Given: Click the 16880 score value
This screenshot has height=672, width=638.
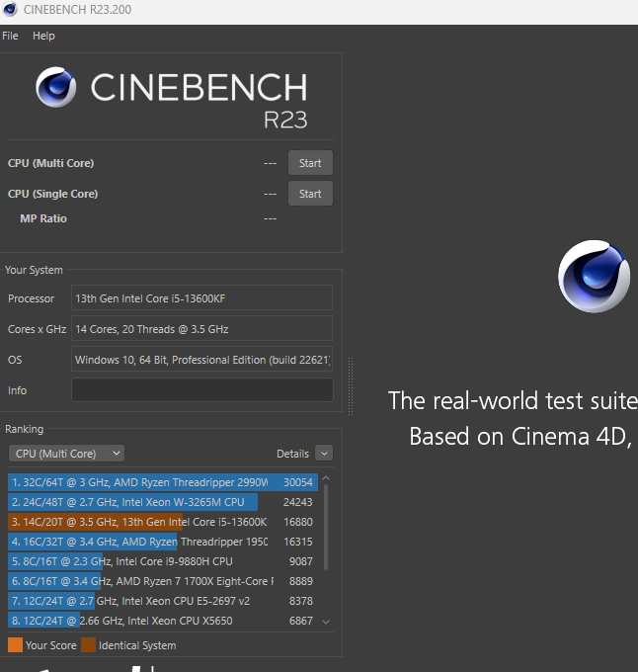Looking at the screenshot, I should coord(298,522).
